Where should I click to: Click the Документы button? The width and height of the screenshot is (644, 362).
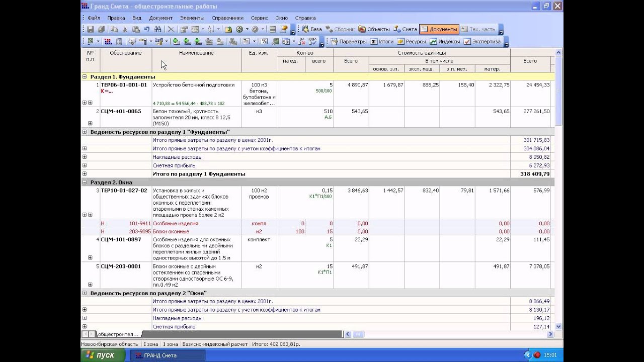click(x=439, y=30)
